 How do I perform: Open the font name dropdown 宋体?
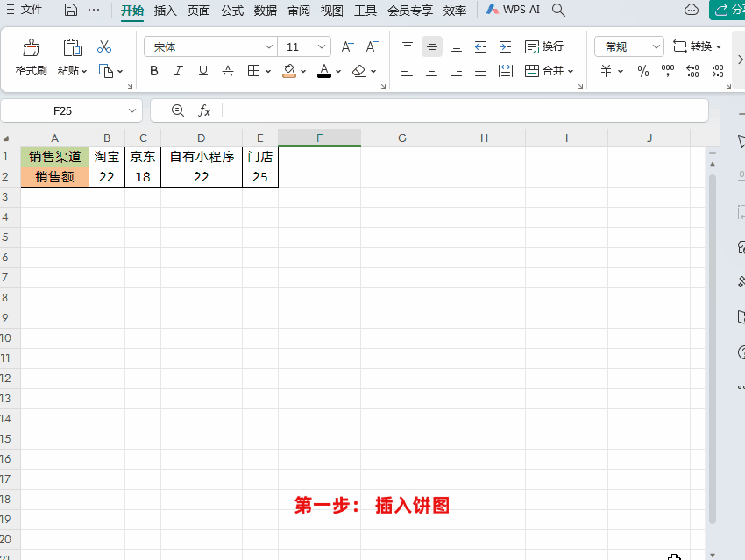pos(269,46)
